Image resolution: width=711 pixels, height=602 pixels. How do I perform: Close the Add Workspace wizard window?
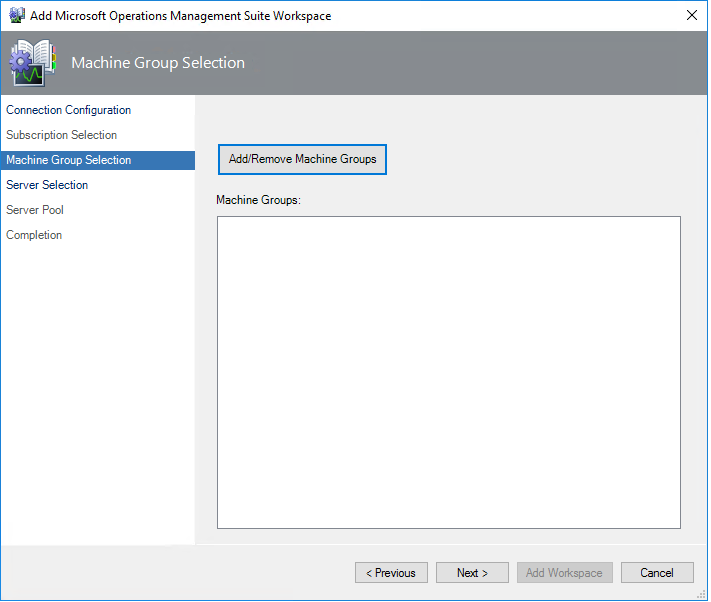click(x=691, y=16)
